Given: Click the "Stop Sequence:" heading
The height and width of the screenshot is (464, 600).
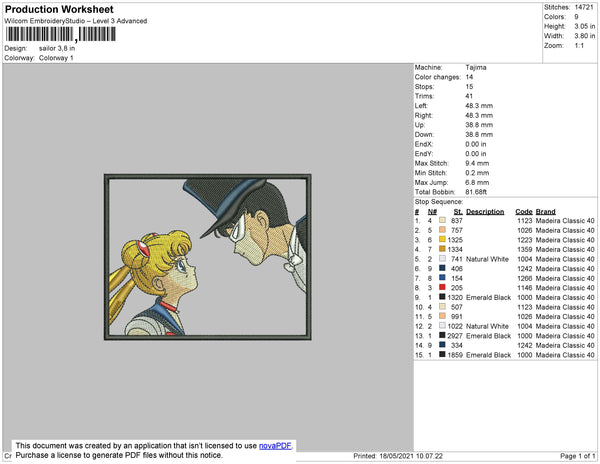Looking at the screenshot, I should tap(439, 202).
